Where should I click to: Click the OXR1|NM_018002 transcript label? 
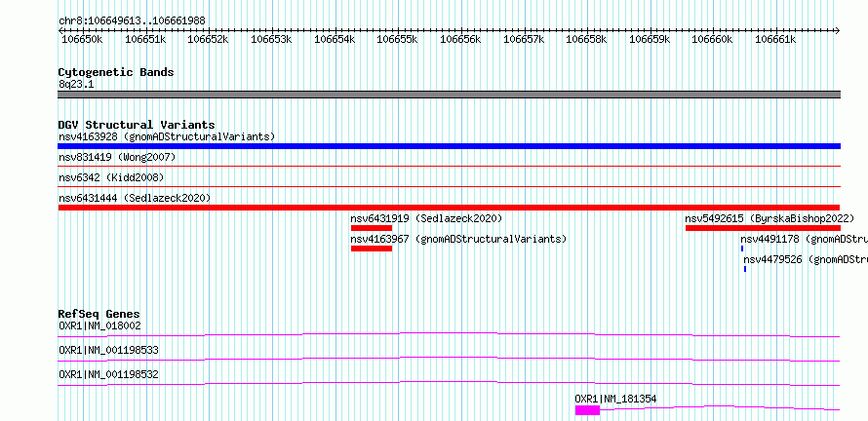click(x=99, y=325)
